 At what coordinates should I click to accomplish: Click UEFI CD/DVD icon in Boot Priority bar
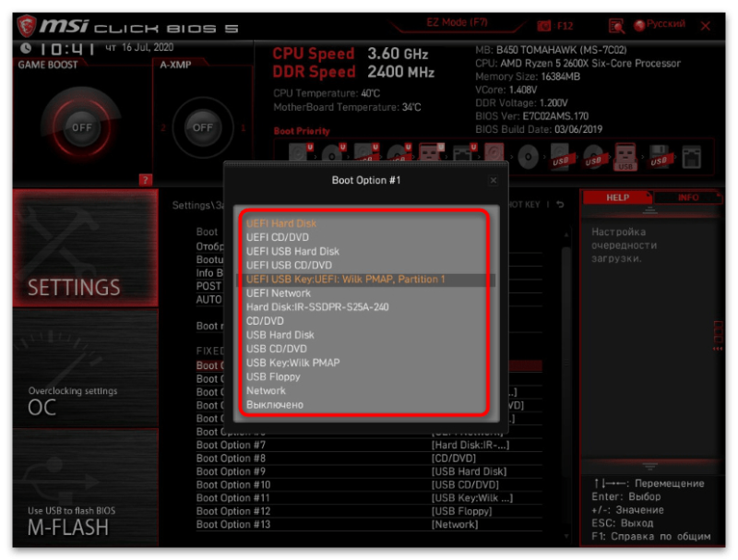[x=332, y=154]
